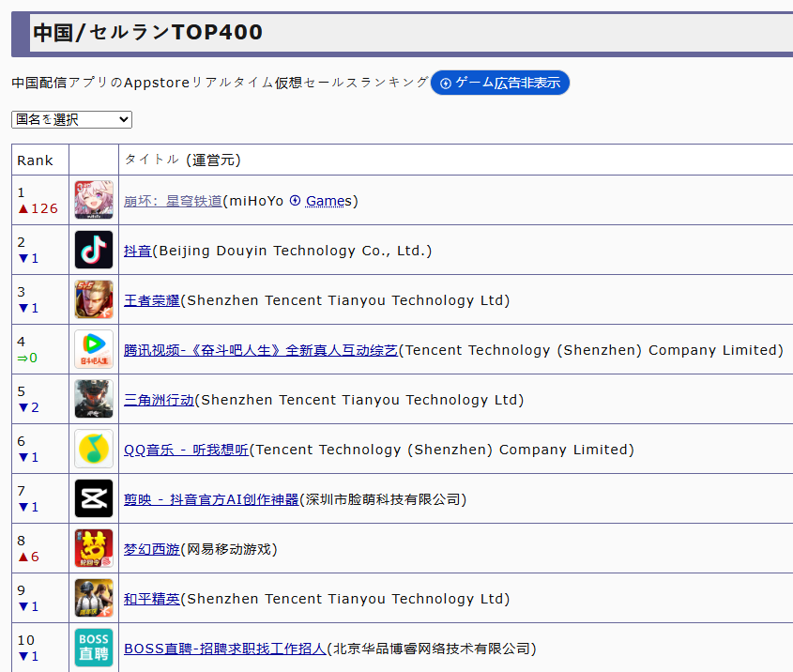Open the BOSS直聘-招聘求职找工作招人 link
Viewport: 793px width, 672px height.
coord(225,649)
